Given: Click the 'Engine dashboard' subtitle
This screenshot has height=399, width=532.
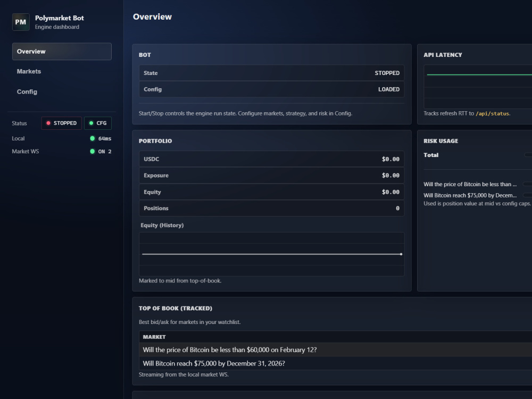Looking at the screenshot, I should (x=57, y=27).
